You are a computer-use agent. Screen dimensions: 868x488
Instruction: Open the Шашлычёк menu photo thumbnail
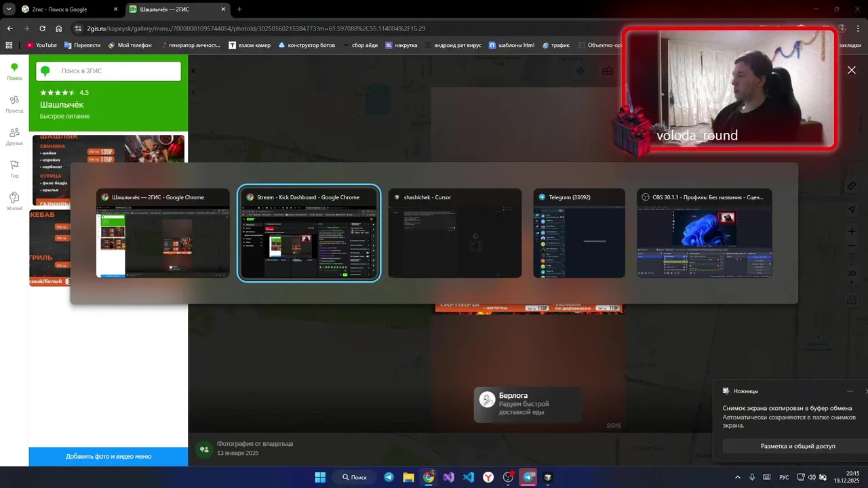pyautogui.click(x=108, y=170)
